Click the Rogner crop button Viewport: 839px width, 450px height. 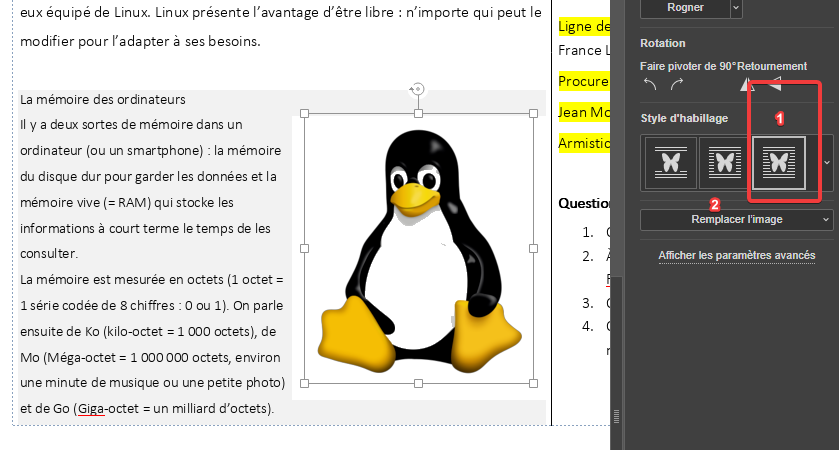click(685, 7)
